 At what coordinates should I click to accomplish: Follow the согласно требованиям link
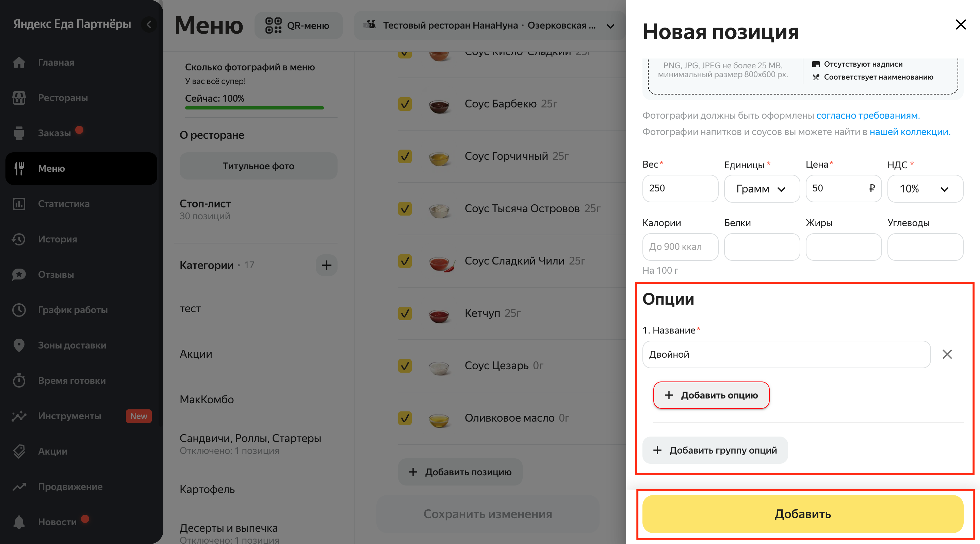pyautogui.click(x=867, y=115)
